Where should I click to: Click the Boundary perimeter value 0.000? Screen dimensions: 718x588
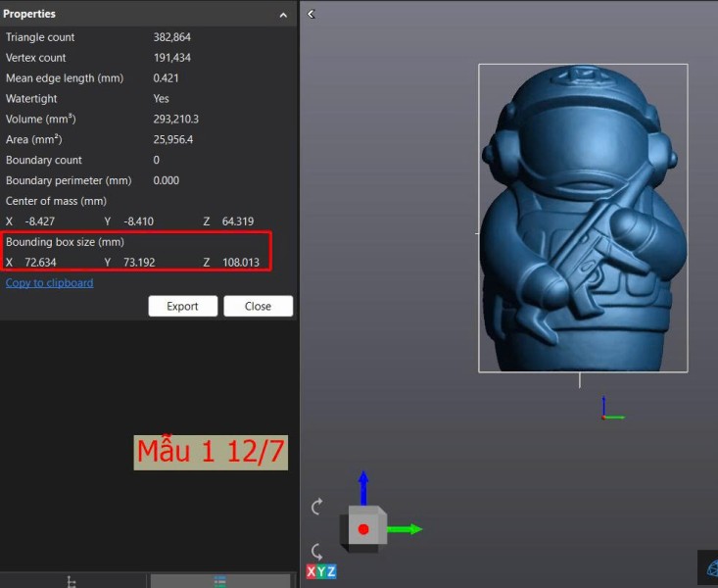coord(167,180)
